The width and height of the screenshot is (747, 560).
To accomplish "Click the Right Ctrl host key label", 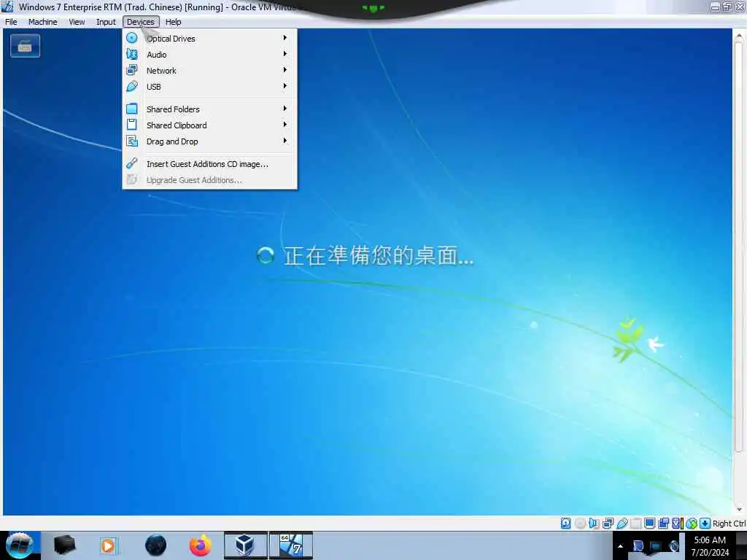I will [729, 524].
